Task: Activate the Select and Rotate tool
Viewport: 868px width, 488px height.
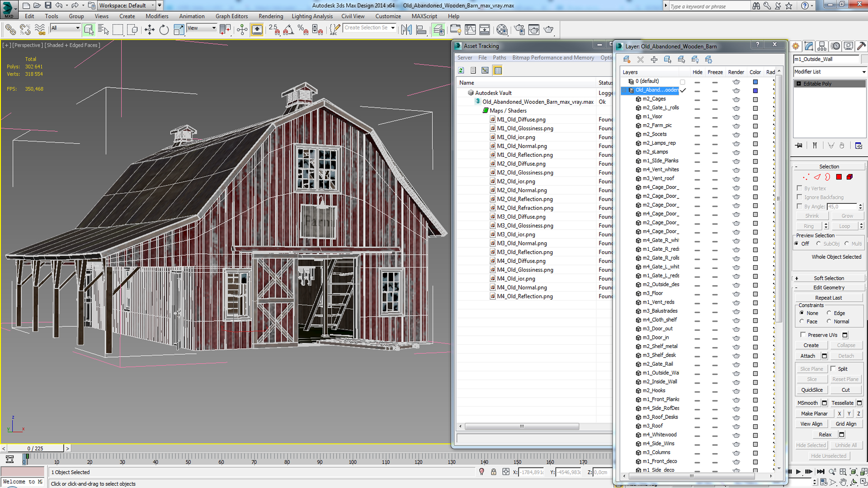Action: point(164,30)
